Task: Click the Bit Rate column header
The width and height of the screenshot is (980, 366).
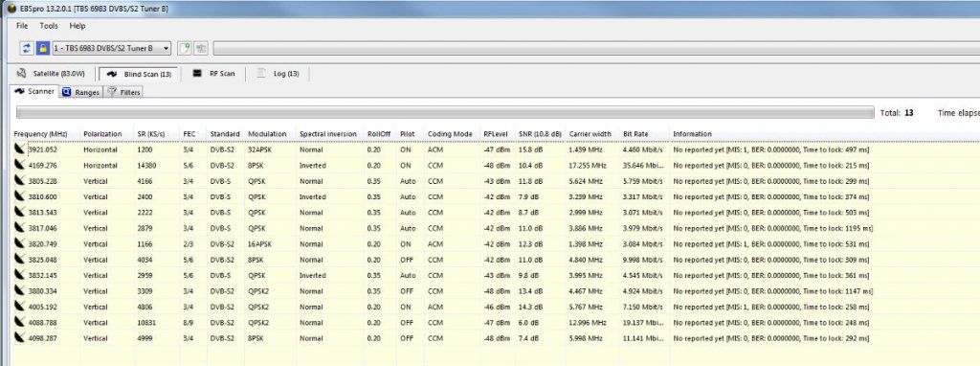Action: [x=635, y=134]
